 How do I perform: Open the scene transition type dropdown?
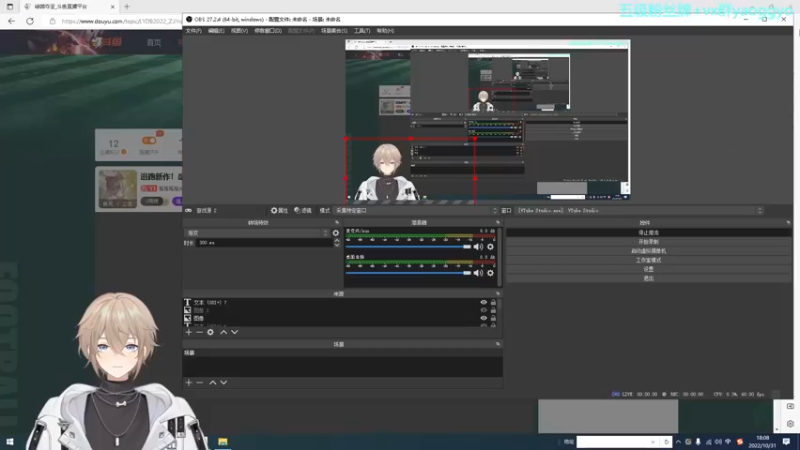pyautogui.click(x=257, y=233)
